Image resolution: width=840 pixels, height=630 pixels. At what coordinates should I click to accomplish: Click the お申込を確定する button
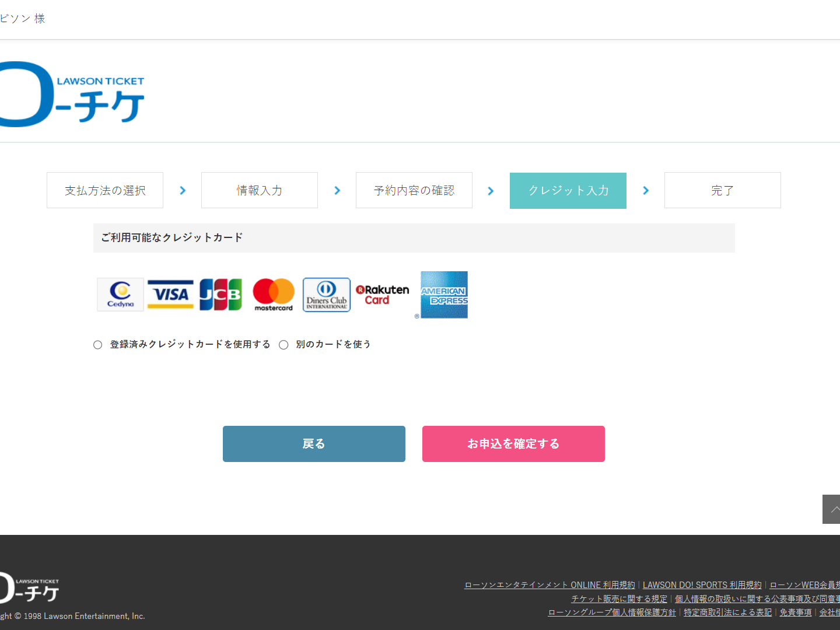[x=513, y=444]
